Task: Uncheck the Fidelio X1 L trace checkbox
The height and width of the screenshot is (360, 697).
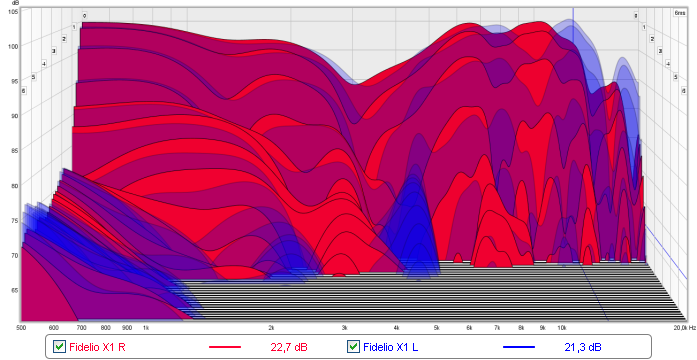Action: tap(353, 347)
